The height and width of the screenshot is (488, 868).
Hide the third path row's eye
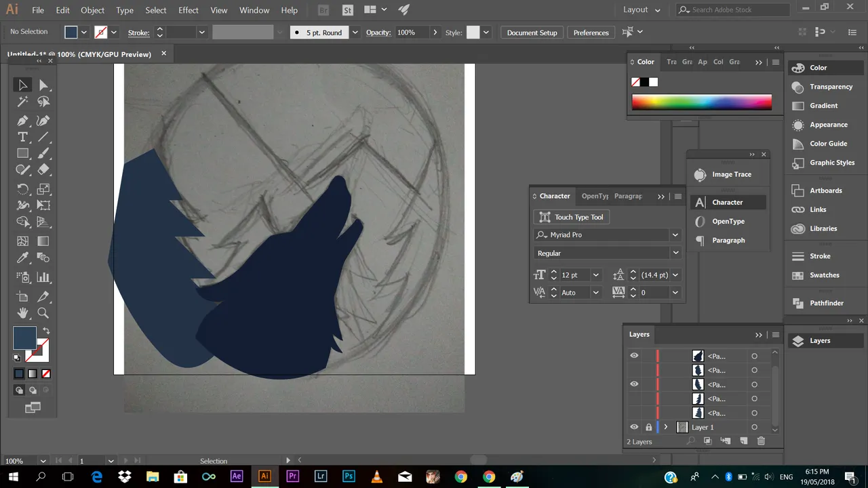pyautogui.click(x=634, y=384)
